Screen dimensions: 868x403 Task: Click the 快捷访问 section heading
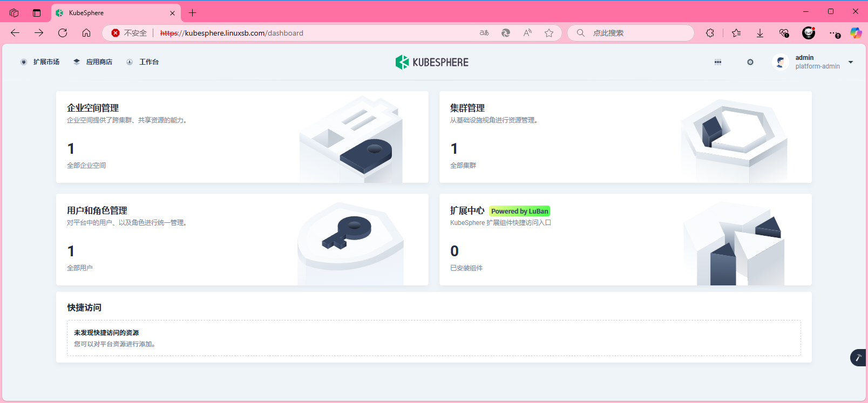point(84,308)
